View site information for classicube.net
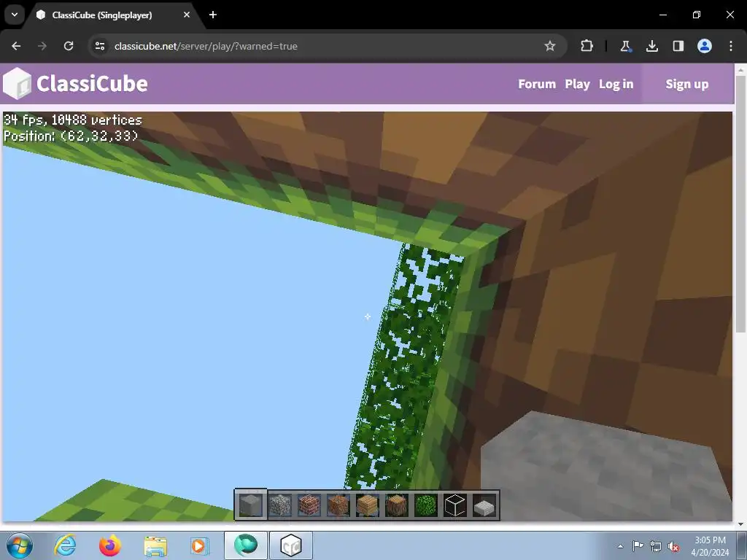747x560 pixels. [x=100, y=46]
